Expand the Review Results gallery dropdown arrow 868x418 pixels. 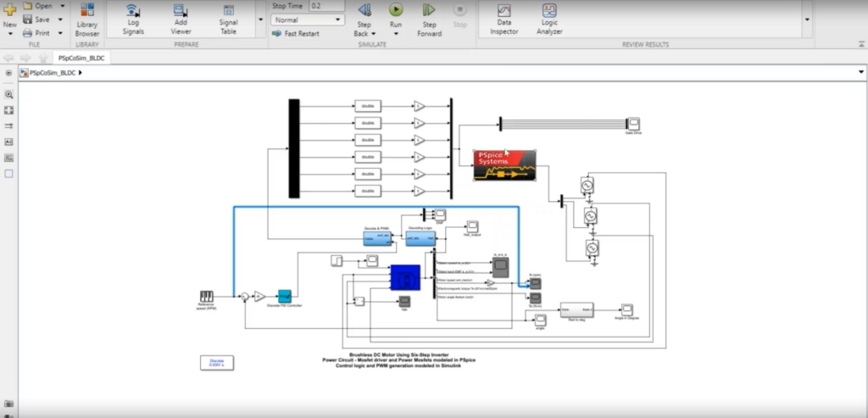807,20
